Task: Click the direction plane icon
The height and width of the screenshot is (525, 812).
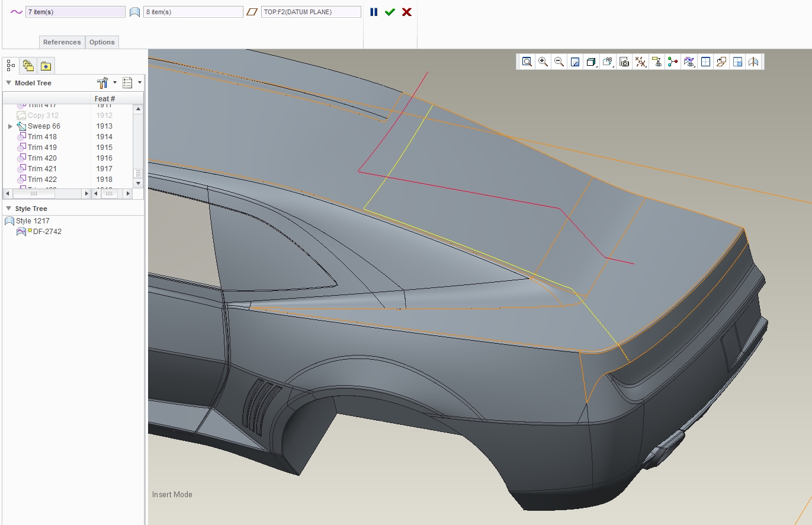Action: [252, 12]
